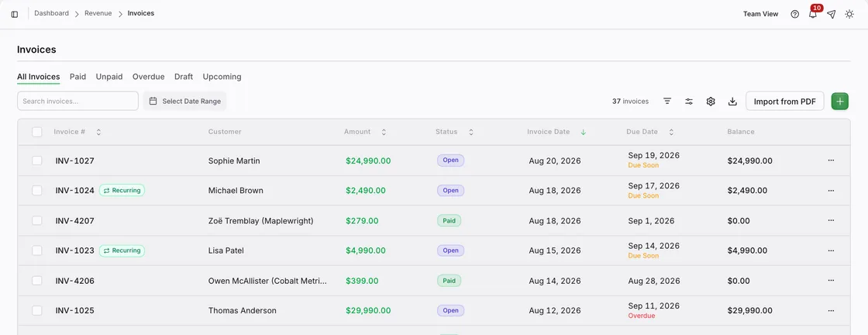
Task: Tick checkbox for INV-1025
Action: pos(37,311)
